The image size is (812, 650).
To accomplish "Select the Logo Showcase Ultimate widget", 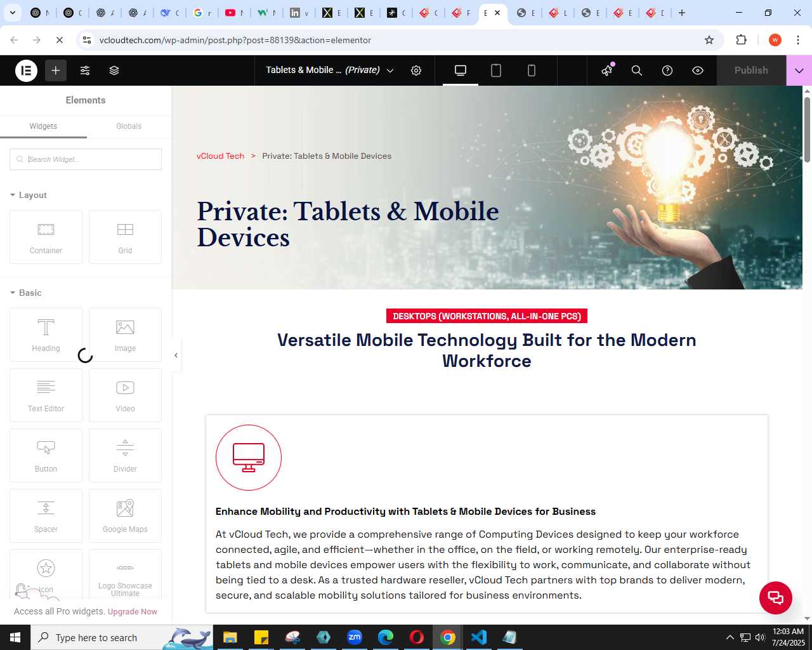I will click(x=125, y=574).
